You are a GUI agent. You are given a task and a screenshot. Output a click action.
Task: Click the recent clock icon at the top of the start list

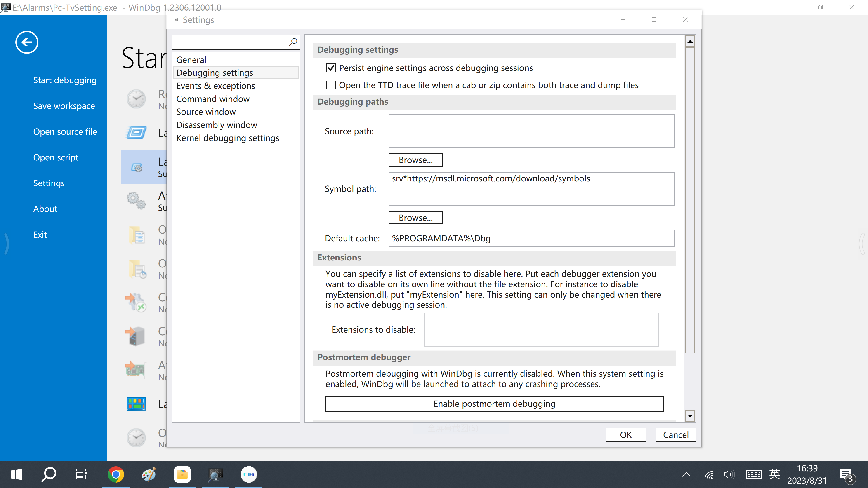click(136, 99)
